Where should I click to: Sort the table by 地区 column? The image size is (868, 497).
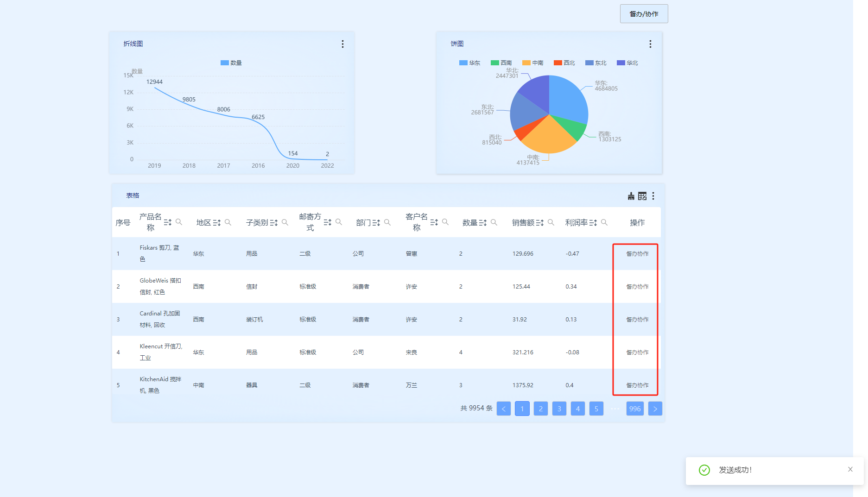tap(216, 223)
